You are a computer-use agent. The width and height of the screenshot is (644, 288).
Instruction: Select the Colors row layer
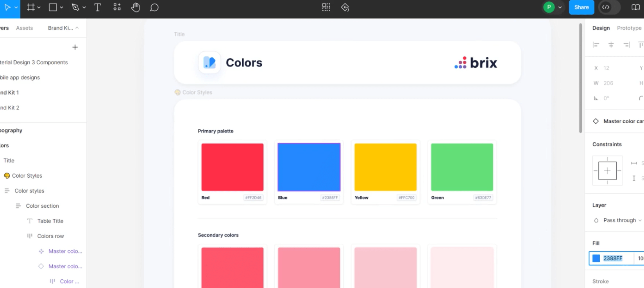(50, 236)
